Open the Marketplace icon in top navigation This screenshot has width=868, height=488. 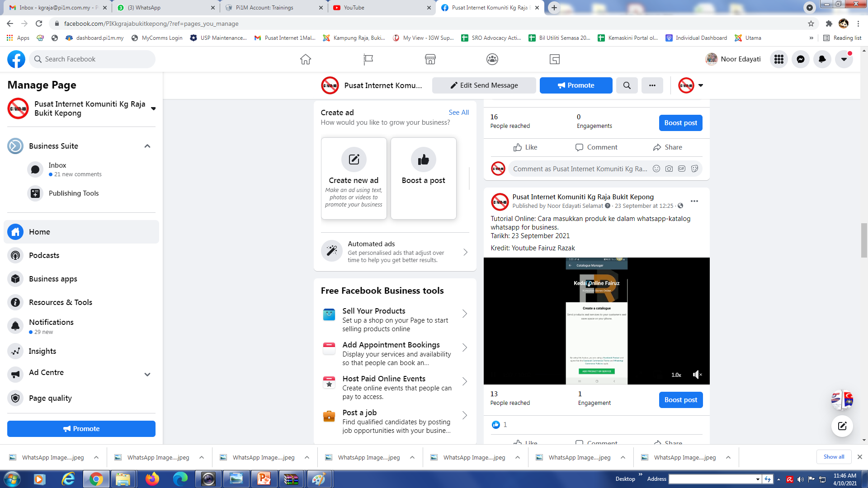tap(430, 59)
